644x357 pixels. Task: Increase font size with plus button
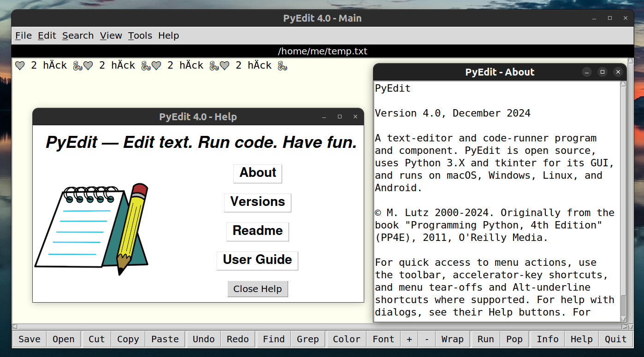(x=409, y=339)
